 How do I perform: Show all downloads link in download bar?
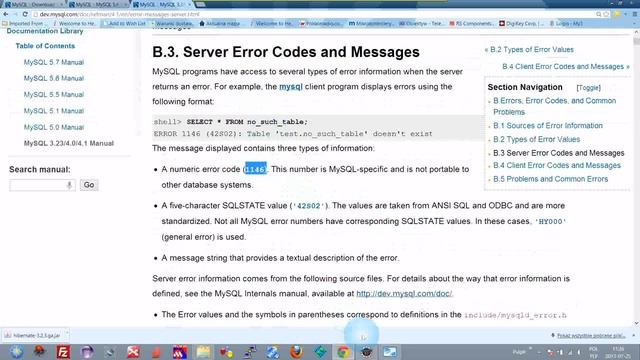591,336
